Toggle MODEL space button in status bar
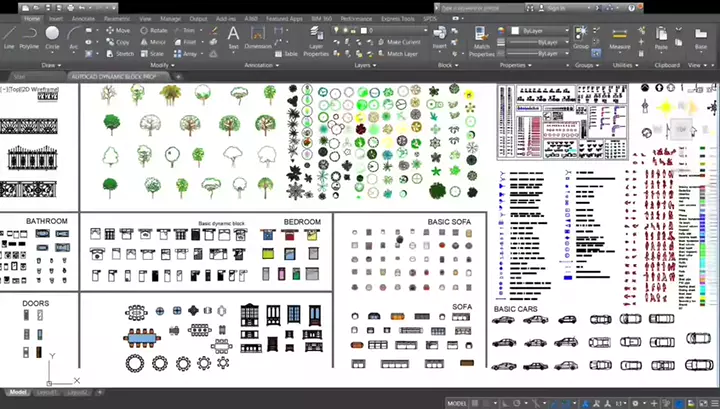 456,402
